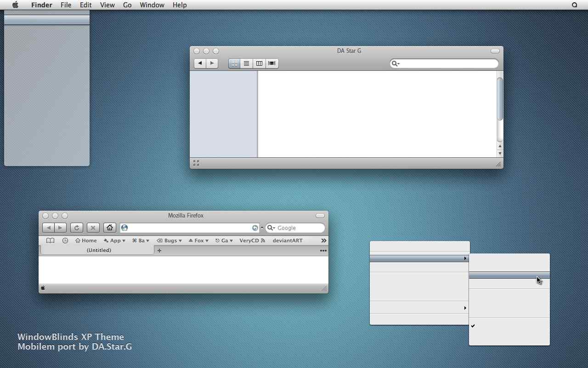Click scroll-down arrow in DA Star G window
The image size is (588, 368).
coord(500,153)
